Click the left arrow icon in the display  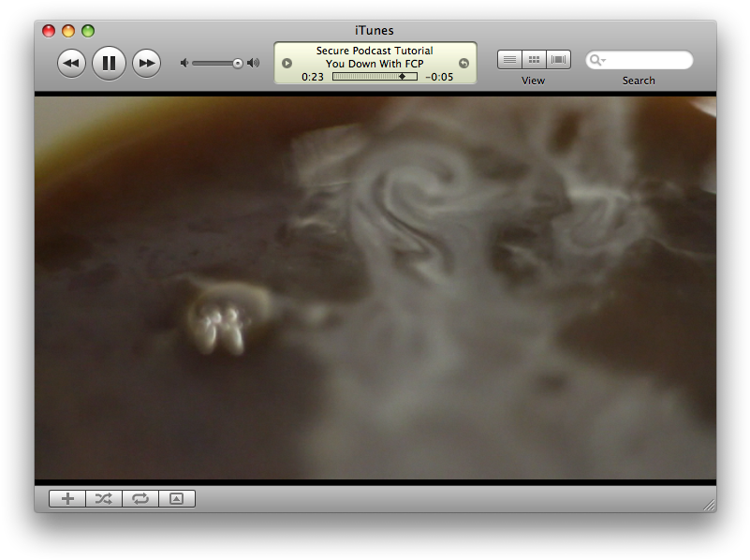[x=287, y=64]
